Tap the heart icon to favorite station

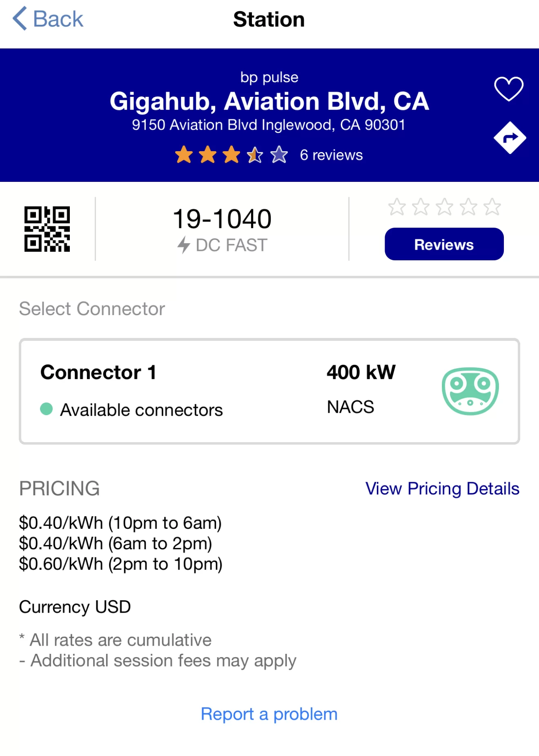(x=508, y=88)
